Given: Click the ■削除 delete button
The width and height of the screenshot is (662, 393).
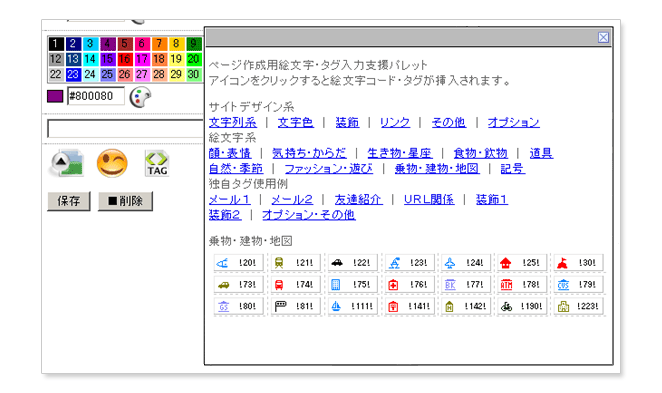Looking at the screenshot, I should coord(125,201).
